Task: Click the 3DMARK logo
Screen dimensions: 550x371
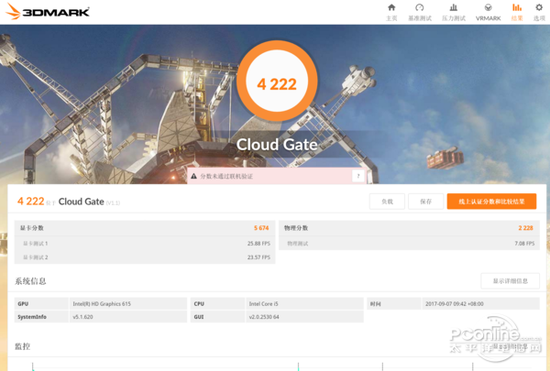Action: coord(48,12)
